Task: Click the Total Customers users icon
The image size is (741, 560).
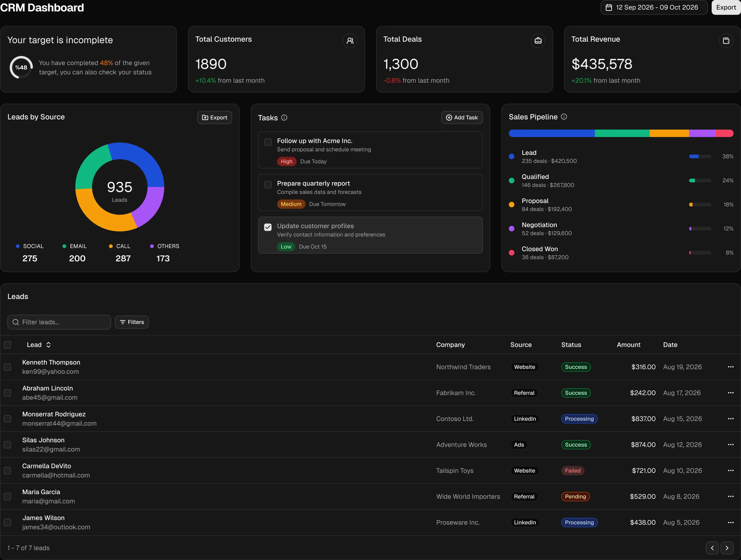Action: coord(350,41)
